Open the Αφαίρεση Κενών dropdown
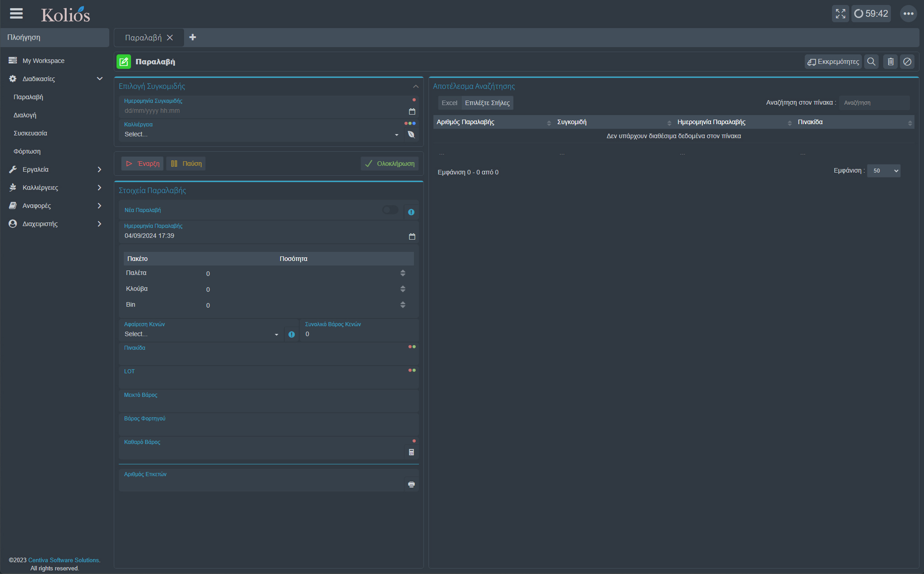This screenshot has width=924, height=574. point(201,334)
